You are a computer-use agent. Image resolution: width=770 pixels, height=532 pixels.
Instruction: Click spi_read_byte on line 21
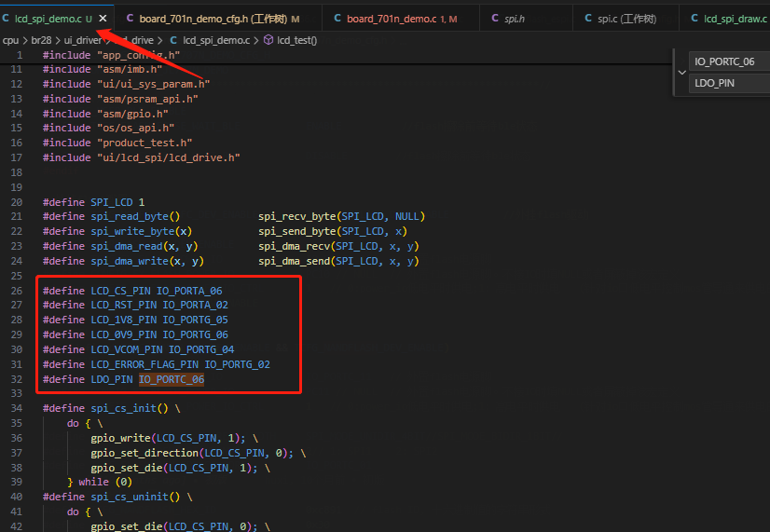(x=130, y=216)
